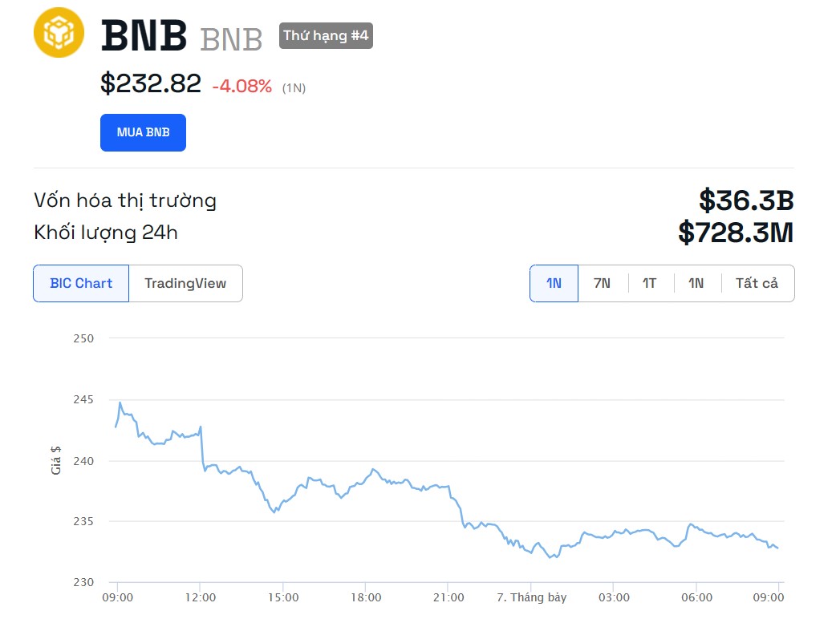
Task: Click the 21:00 label on the time axis
Action: click(x=448, y=597)
